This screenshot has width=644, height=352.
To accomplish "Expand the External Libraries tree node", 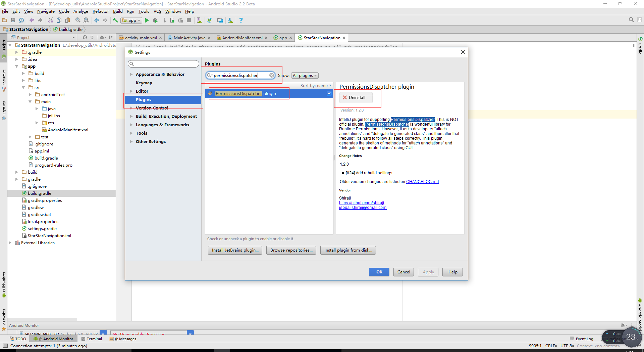I will (10, 243).
